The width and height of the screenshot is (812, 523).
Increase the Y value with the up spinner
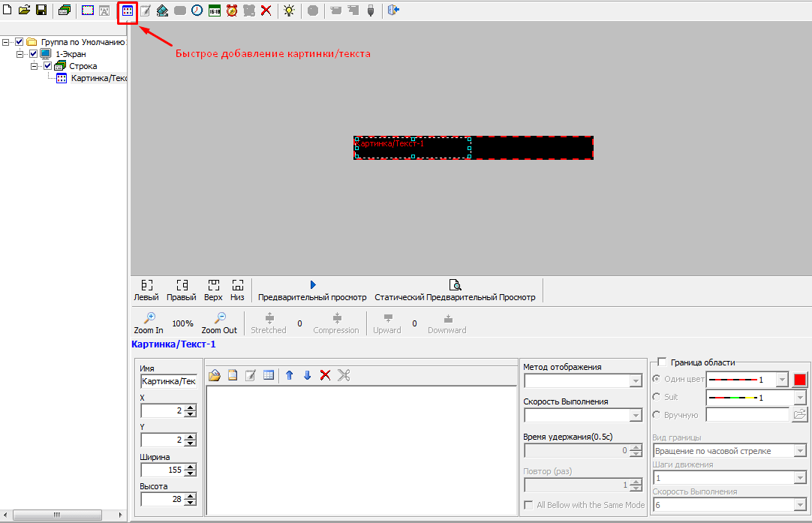tap(191, 437)
